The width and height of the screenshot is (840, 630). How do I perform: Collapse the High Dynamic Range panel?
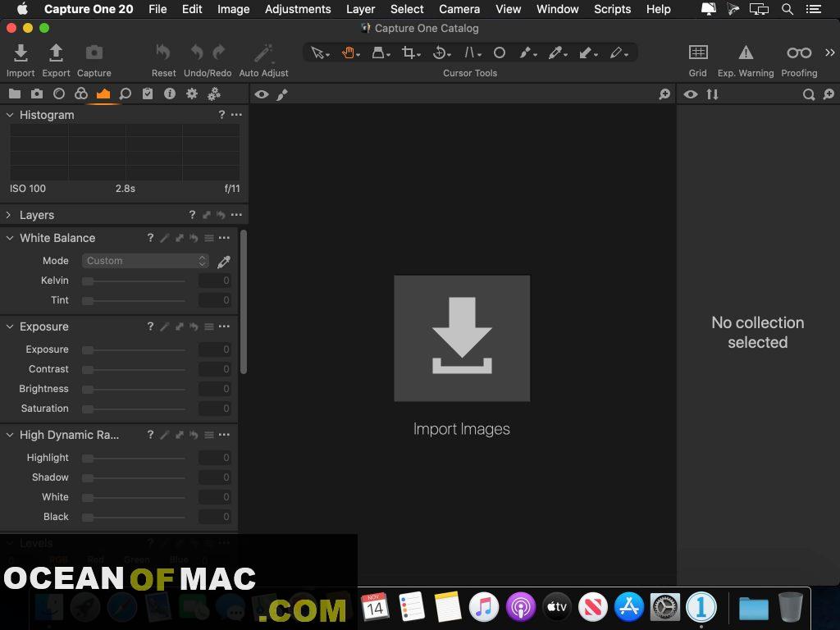pyautogui.click(x=10, y=435)
